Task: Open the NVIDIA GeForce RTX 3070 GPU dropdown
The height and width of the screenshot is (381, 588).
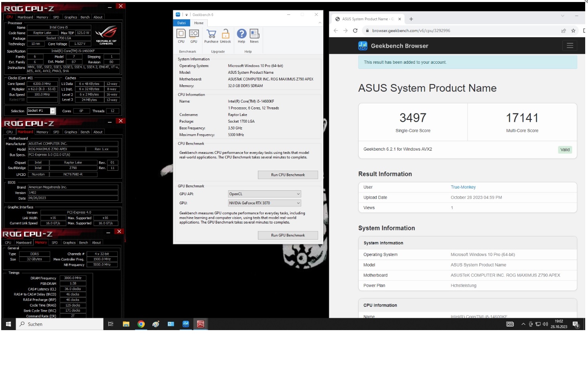Action: 264,203
